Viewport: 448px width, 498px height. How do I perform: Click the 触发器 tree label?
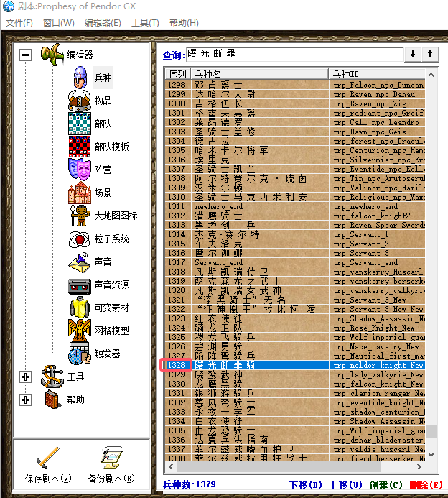pyautogui.click(x=107, y=354)
